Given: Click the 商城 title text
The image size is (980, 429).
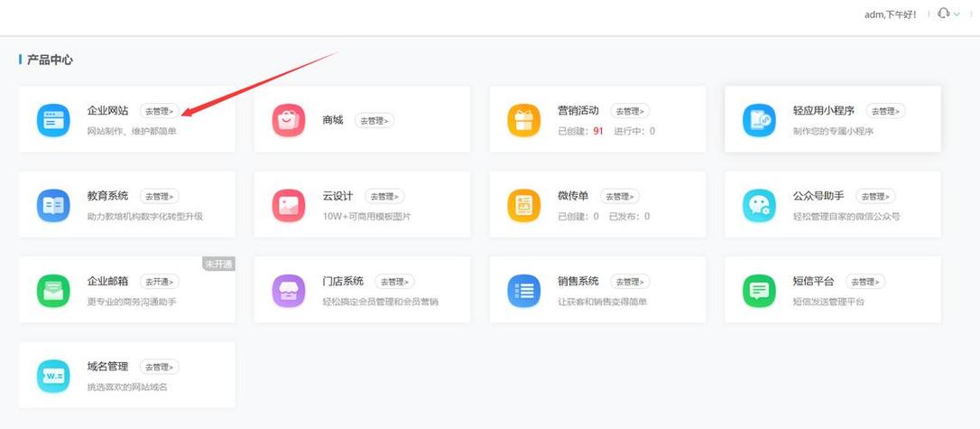Looking at the screenshot, I should tap(333, 120).
